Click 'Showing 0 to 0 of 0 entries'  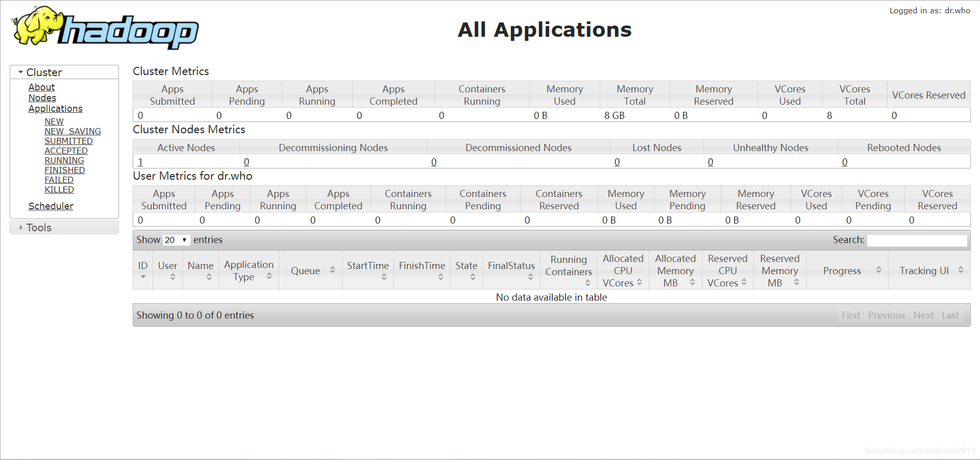(x=195, y=316)
